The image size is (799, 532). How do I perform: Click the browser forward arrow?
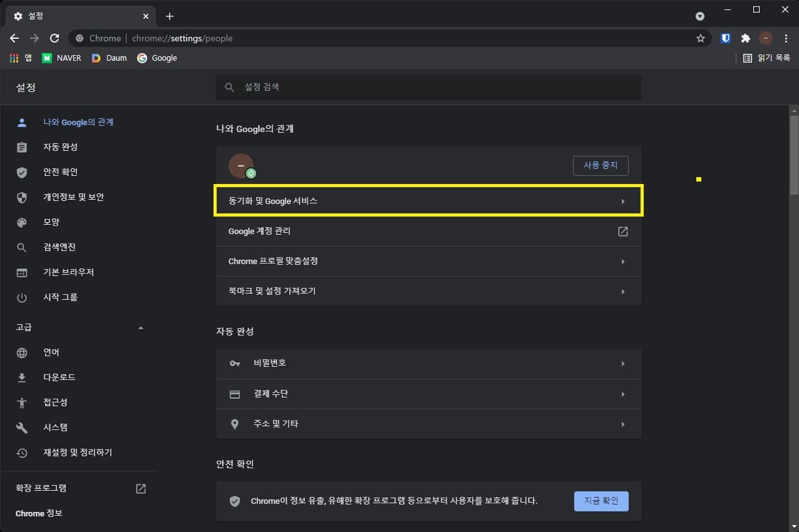[x=34, y=38]
